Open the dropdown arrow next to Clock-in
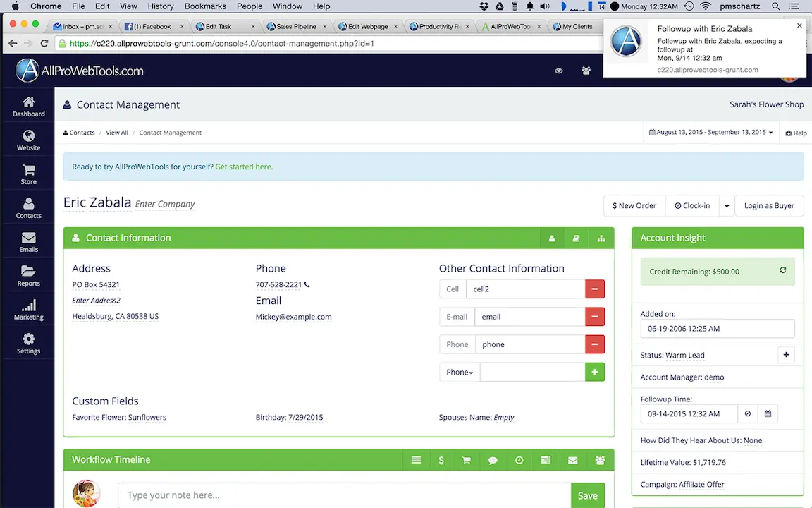Image resolution: width=812 pixels, height=508 pixels. click(726, 206)
